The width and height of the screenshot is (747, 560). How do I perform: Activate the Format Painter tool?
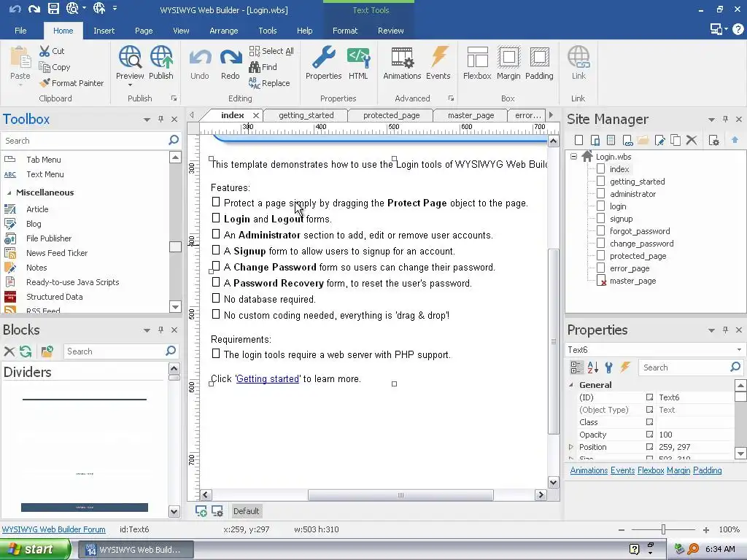point(71,83)
